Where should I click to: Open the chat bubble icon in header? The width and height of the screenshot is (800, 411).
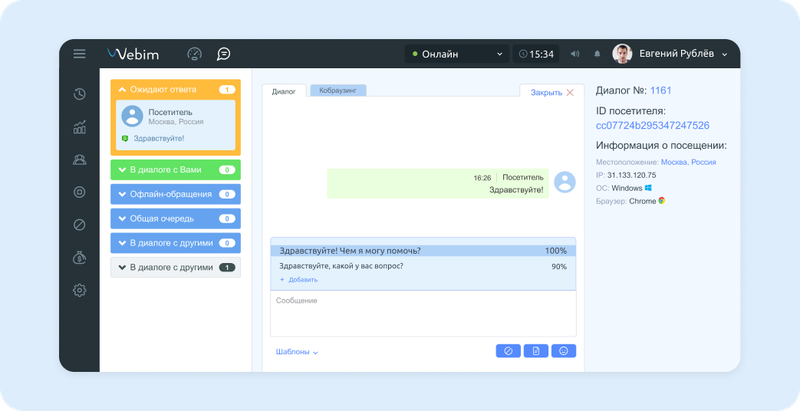click(223, 54)
